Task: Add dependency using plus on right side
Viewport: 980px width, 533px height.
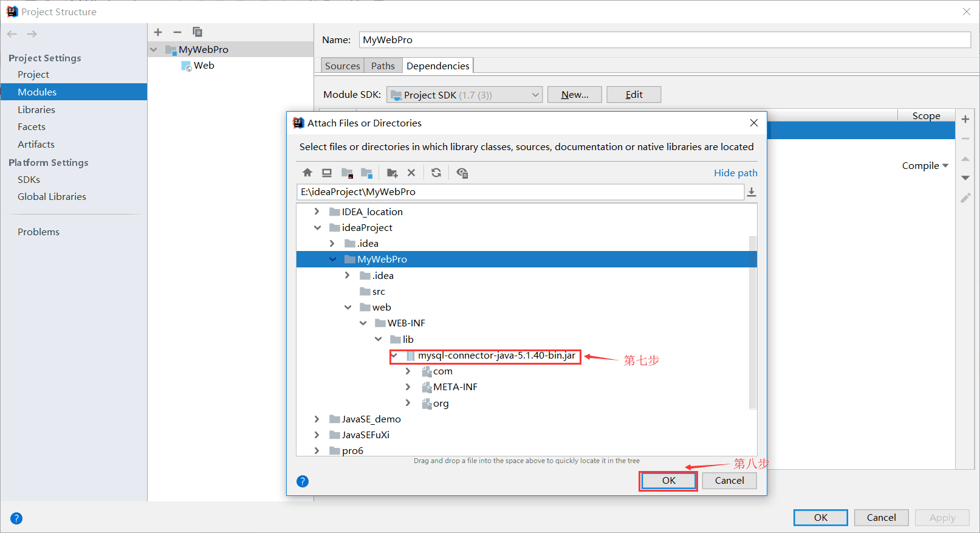Action: coord(965,119)
